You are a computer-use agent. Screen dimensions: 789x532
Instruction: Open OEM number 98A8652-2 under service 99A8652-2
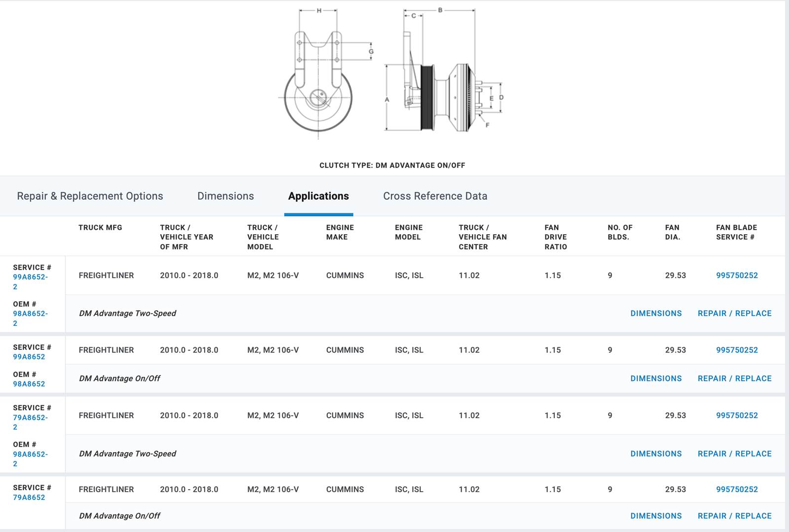pyautogui.click(x=30, y=318)
